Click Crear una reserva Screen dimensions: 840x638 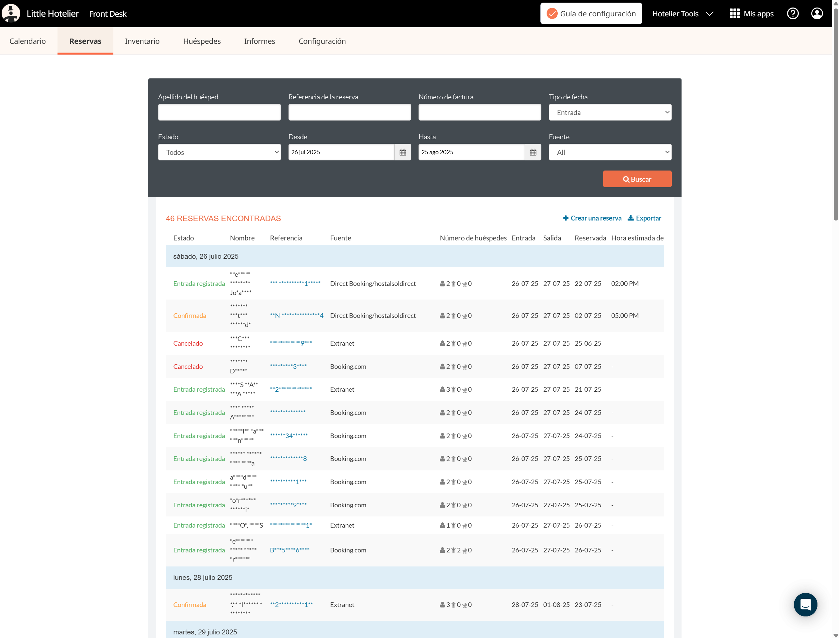pyautogui.click(x=592, y=218)
